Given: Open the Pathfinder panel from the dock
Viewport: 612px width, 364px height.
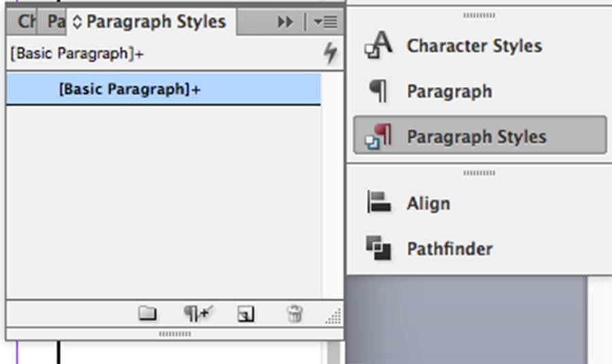Looking at the screenshot, I should click(x=449, y=249).
